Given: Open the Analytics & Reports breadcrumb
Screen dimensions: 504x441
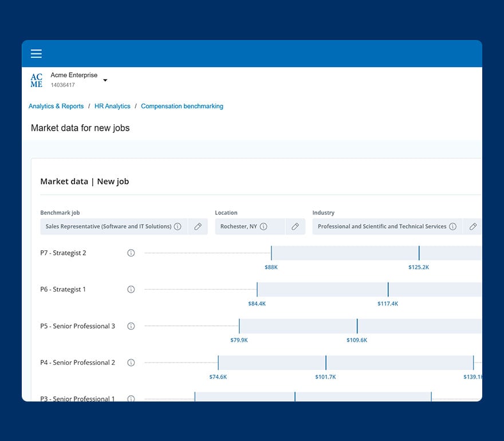Looking at the screenshot, I should pos(56,106).
